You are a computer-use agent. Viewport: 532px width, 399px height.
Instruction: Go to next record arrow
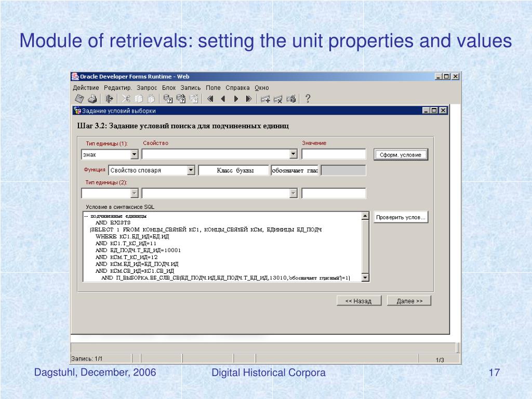236,99
